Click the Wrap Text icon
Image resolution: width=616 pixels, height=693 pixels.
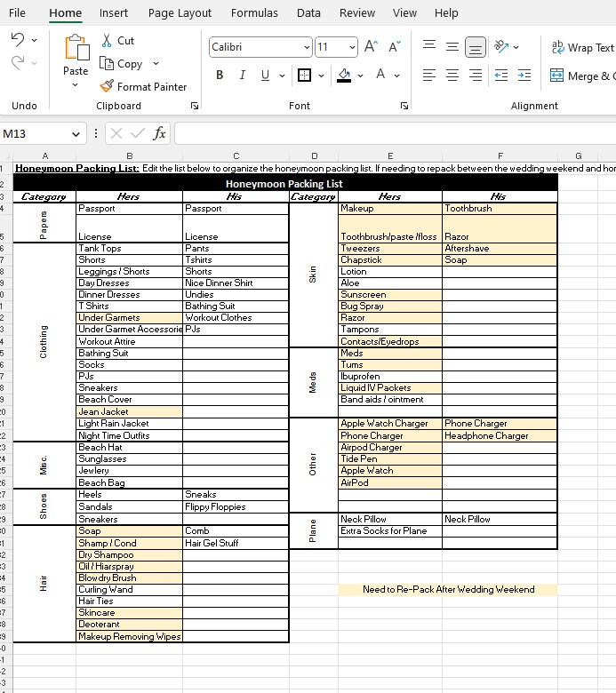pos(557,47)
